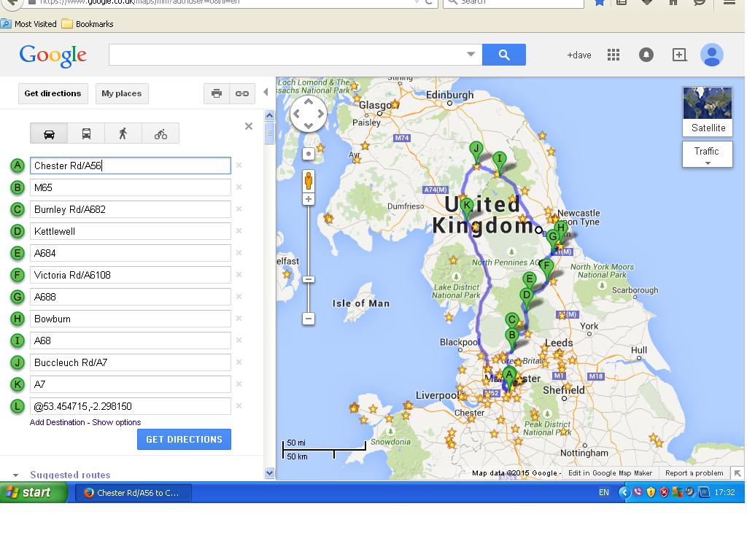
Task: Click the blue search magnifier button
Action: pos(504,55)
